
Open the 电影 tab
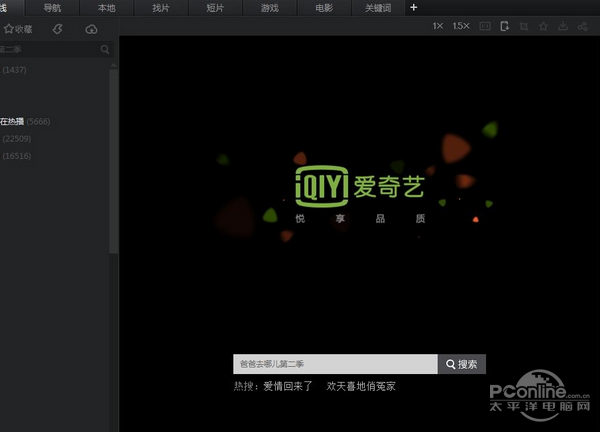point(324,8)
